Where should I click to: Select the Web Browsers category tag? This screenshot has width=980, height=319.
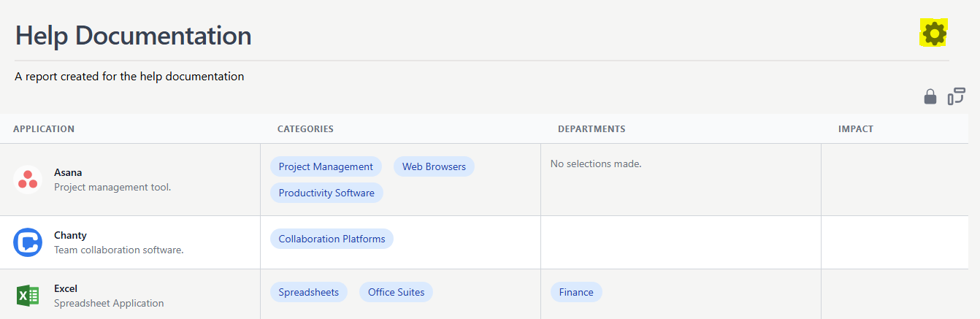point(434,166)
